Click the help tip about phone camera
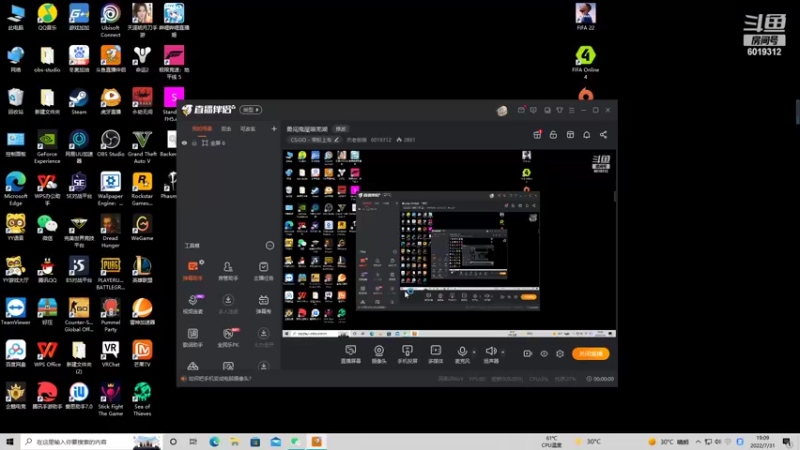Image resolution: width=800 pixels, height=450 pixels. [x=220, y=379]
